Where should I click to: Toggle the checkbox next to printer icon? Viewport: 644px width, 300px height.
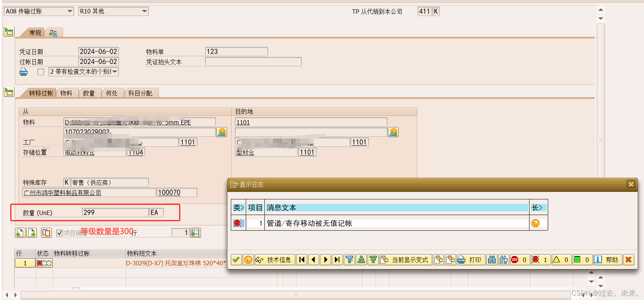tap(41, 72)
